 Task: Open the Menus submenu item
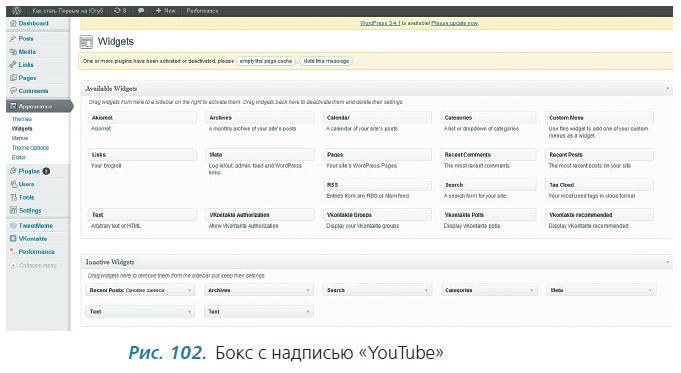pyautogui.click(x=20, y=138)
